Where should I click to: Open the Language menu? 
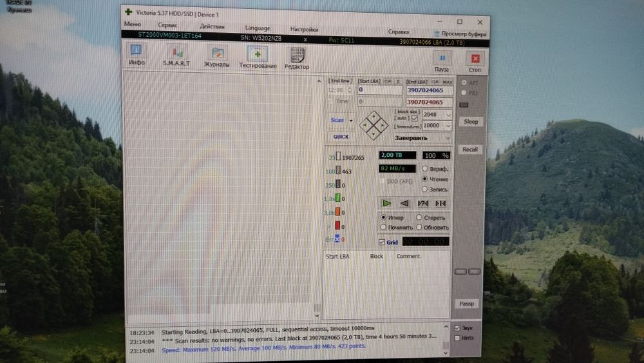click(258, 28)
